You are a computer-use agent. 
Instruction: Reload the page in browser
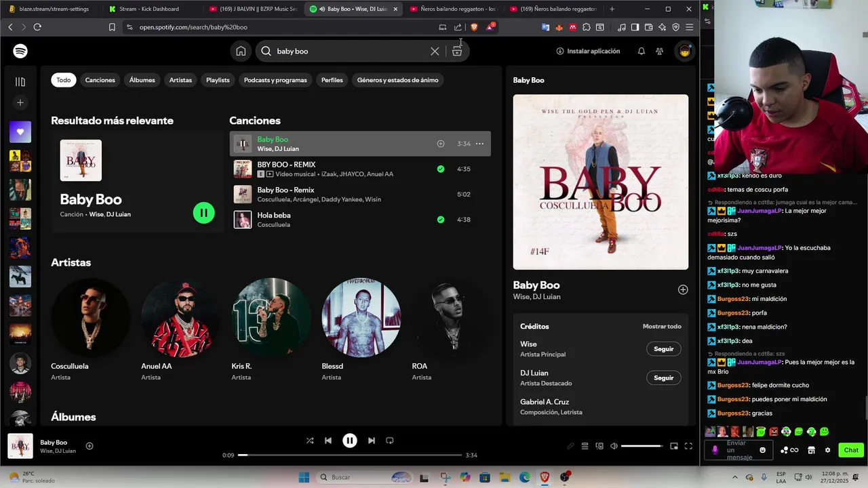[37, 27]
